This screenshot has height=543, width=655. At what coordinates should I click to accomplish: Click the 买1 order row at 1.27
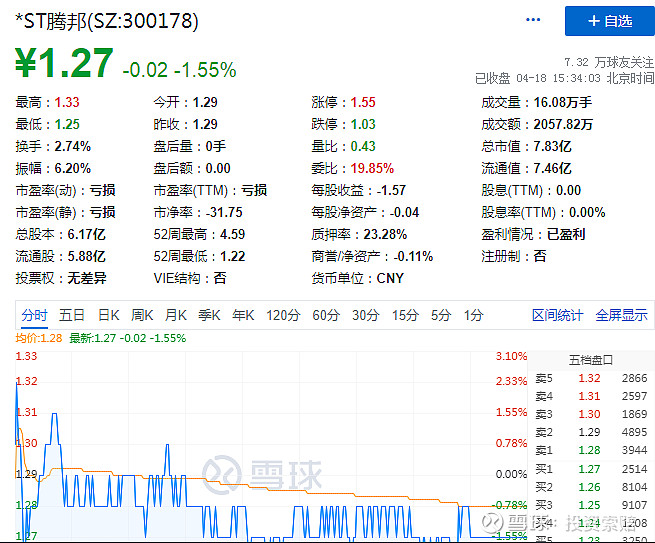591,469
